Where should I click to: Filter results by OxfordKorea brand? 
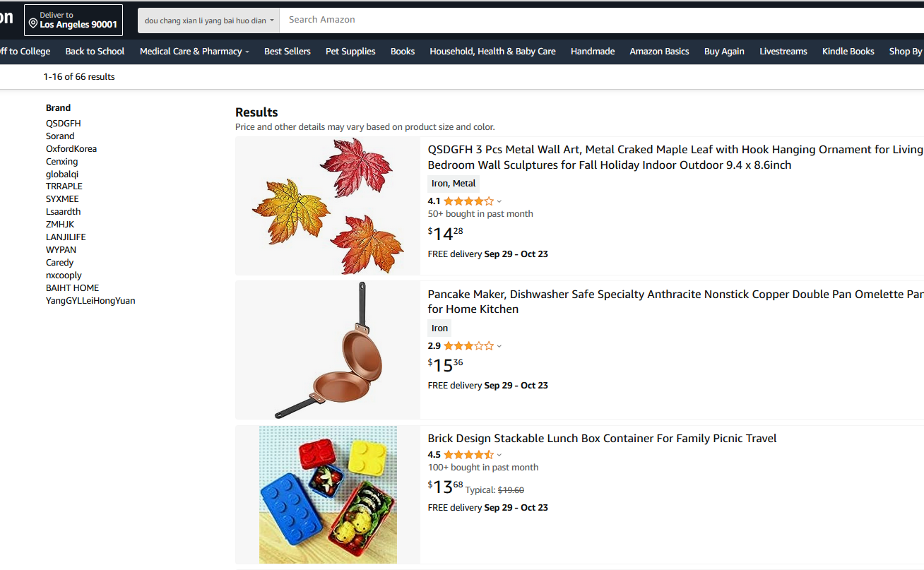(x=71, y=149)
